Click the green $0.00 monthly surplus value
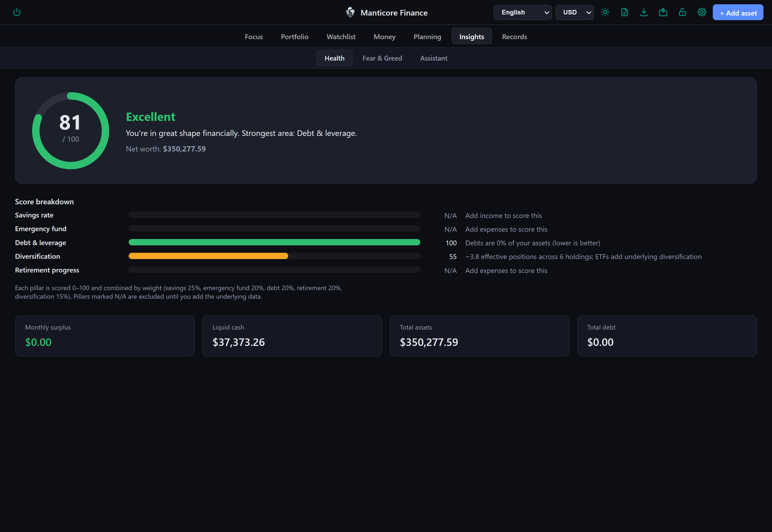The image size is (772, 532). point(38,342)
